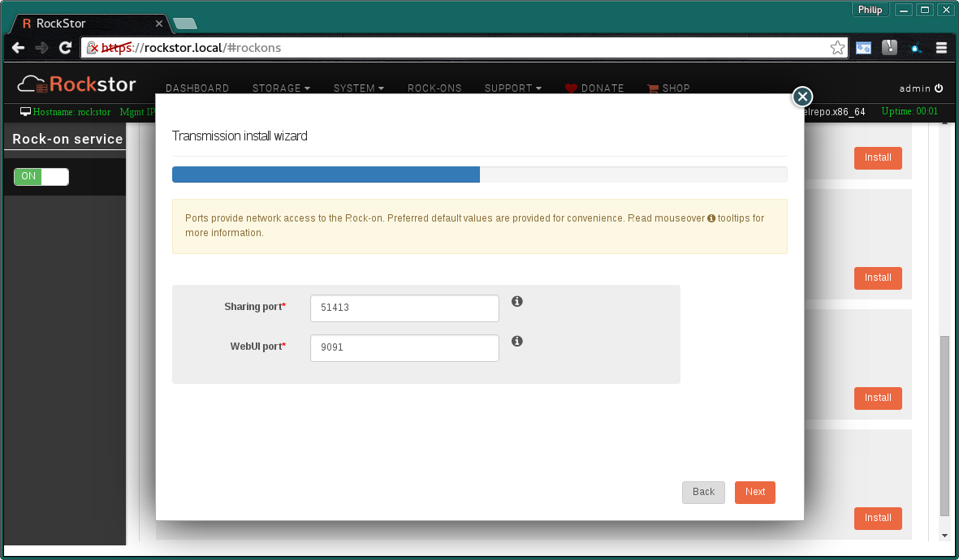Viewport: 959px width, 560px height.
Task: Click the info icon in the yellow notice
Action: pos(711,218)
